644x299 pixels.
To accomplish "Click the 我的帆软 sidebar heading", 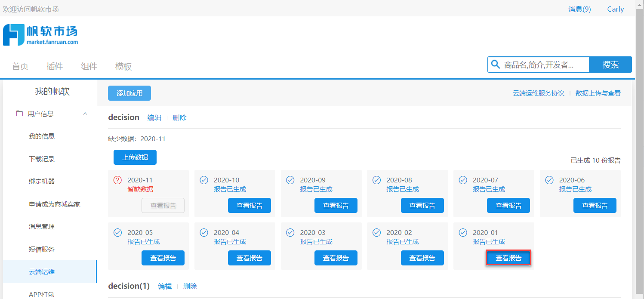I will [x=52, y=91].
